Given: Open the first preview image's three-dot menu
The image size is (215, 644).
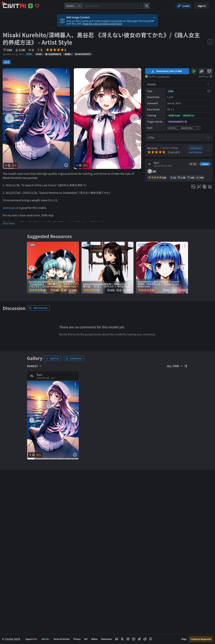Looking at the screenshot, I should pos(66,72).
